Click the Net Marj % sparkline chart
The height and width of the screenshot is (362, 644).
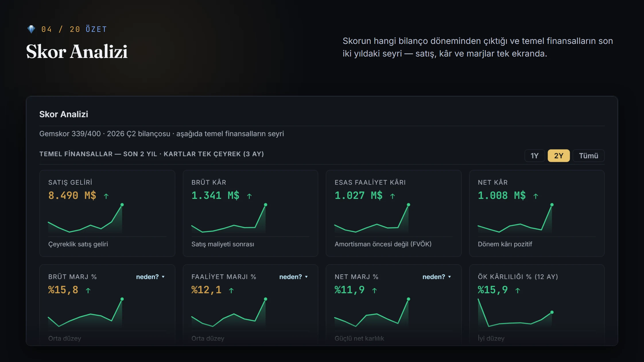click(x=372, y=313)
